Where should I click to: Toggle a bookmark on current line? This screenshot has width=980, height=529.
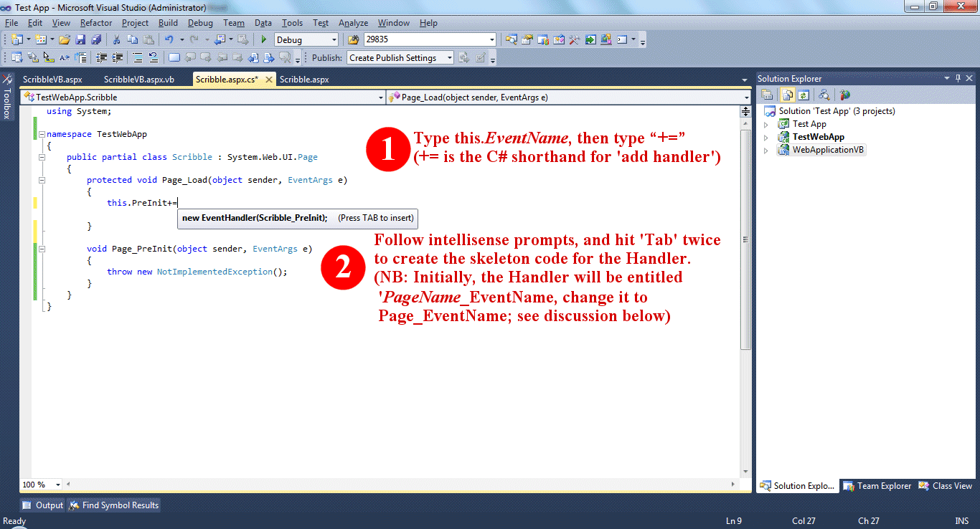click(x=174, y=58)
